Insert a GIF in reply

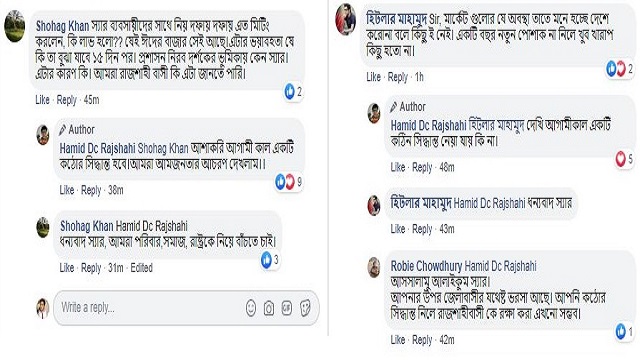pyautogui.click(x=287, y=308)
